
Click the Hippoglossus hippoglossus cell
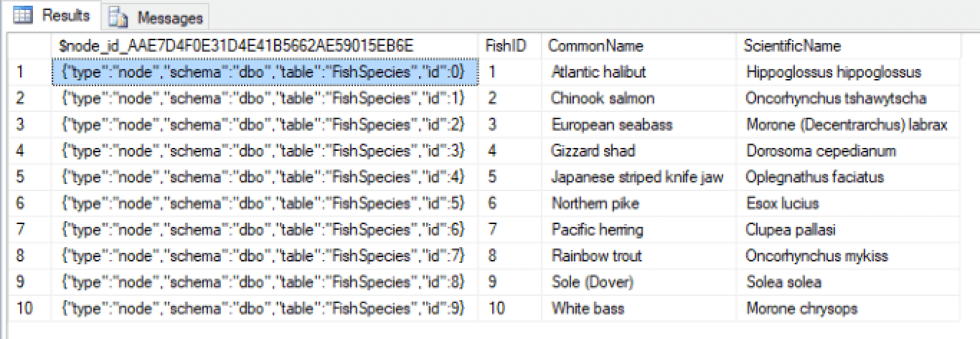point(848,72)
